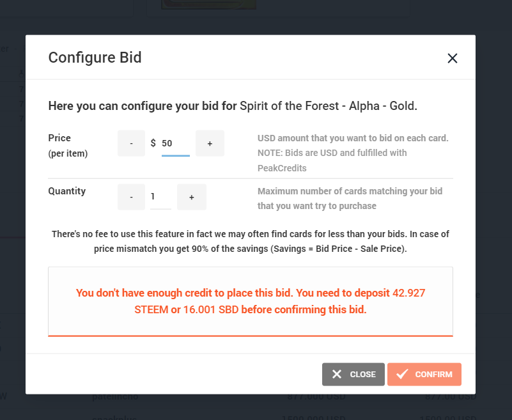Image resolution: width=512 pixels, height=420 pixels.
Task: Click the insufficient credit warning message
Action: pos(251,301)
